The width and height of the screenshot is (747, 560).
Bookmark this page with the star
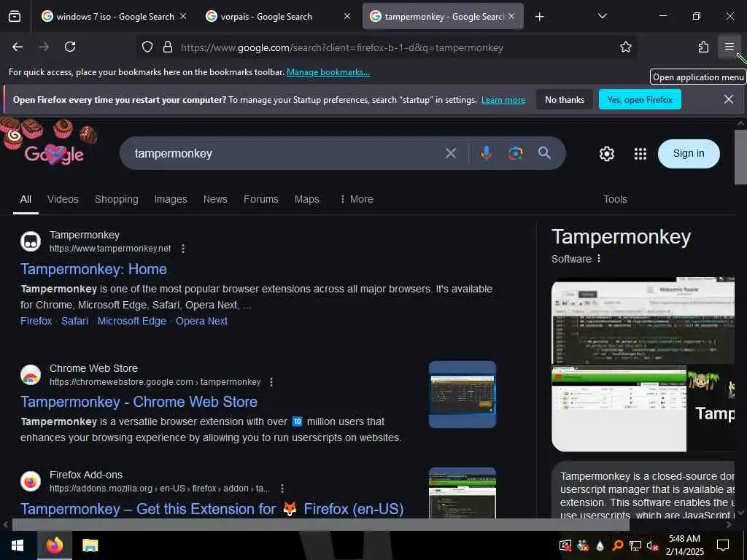[x=625, y=47]
